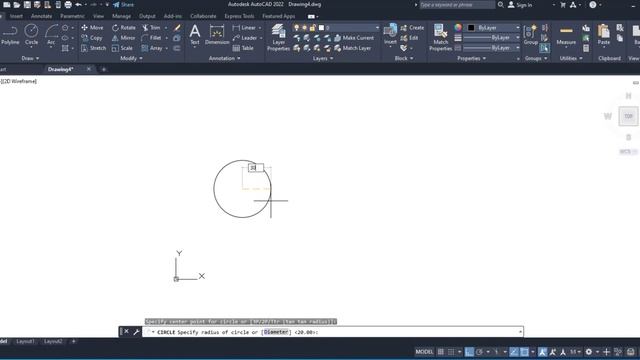
Task: Click Match Layer button
Action: [353, 48]
